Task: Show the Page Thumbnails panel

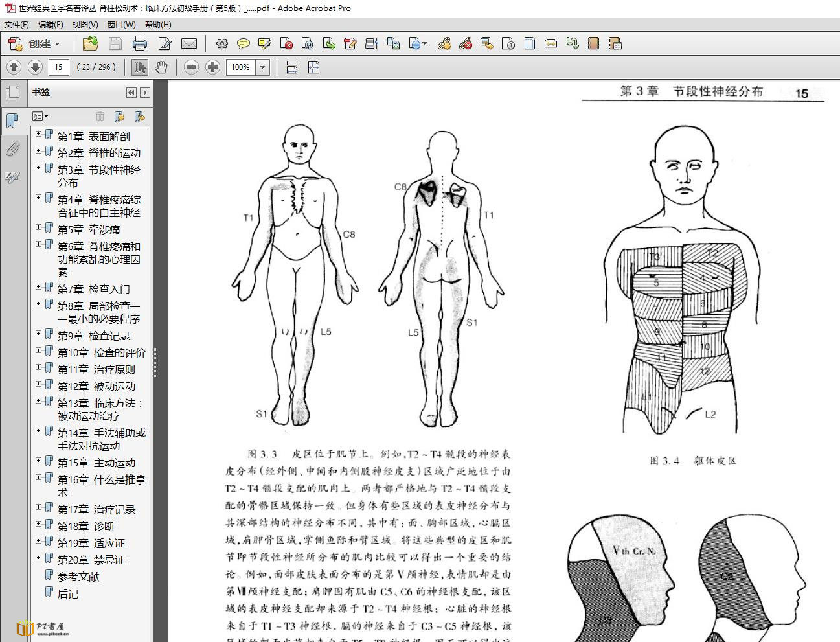Action: 12,93
